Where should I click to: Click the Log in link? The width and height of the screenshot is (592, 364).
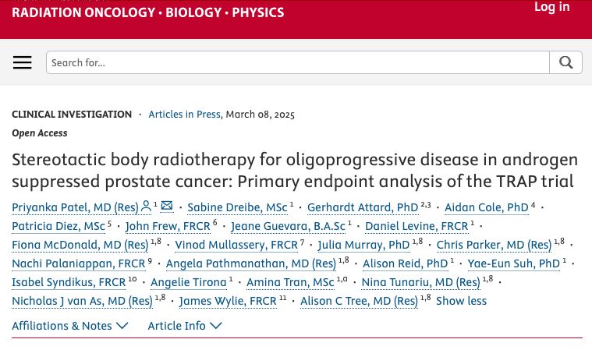551,7
